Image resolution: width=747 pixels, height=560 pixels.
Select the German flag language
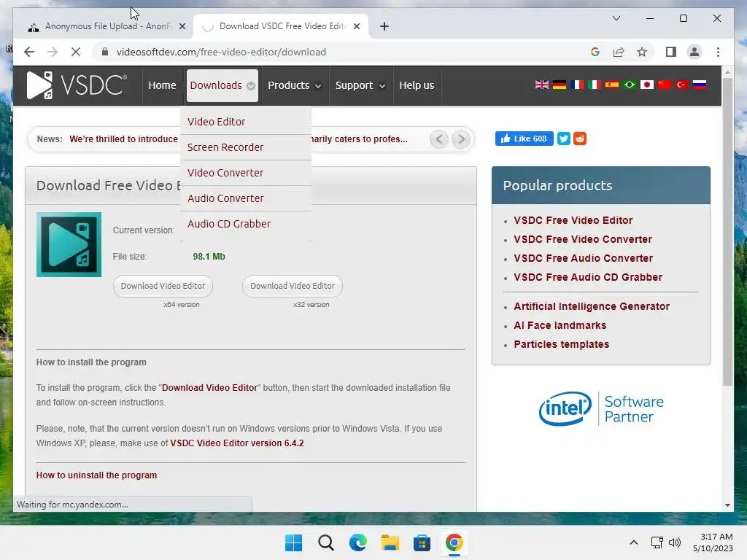[x=560, y=85]
